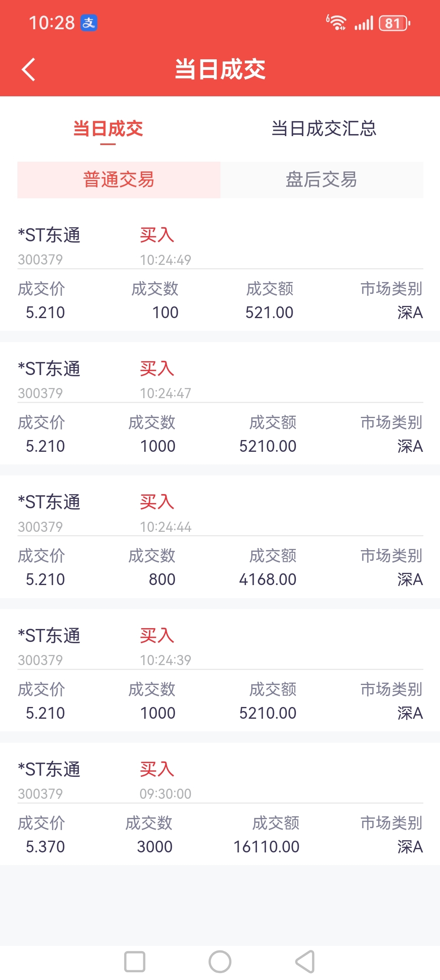This screenshot has height=980, width=440.
Task: Select 普通交易 segment
Action: point(119,180)
